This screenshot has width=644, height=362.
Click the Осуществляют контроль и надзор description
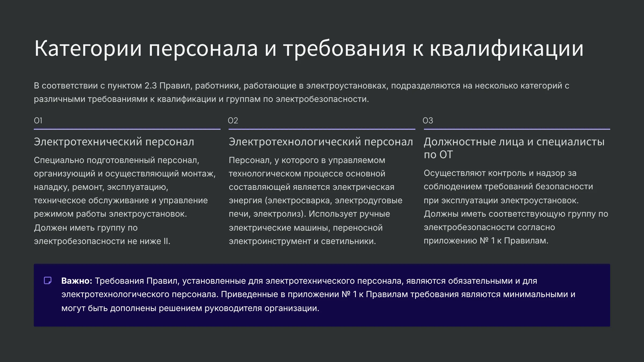(x=508, y=186)
